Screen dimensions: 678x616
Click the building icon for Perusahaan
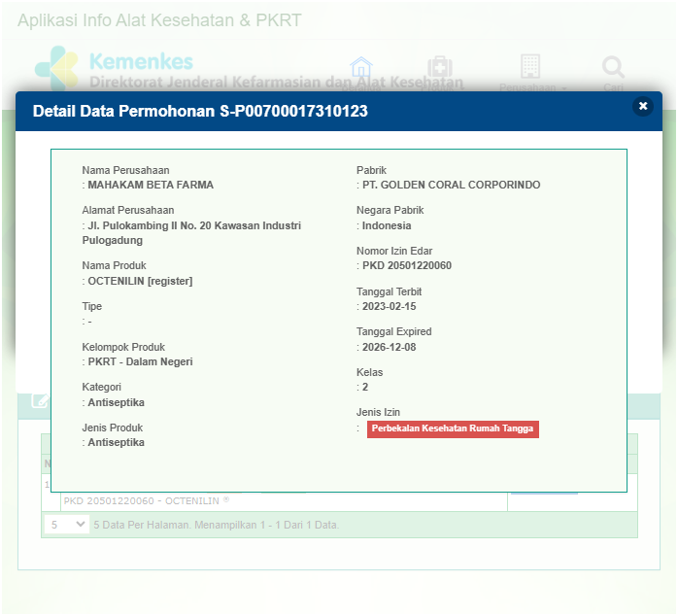[529, 66]
